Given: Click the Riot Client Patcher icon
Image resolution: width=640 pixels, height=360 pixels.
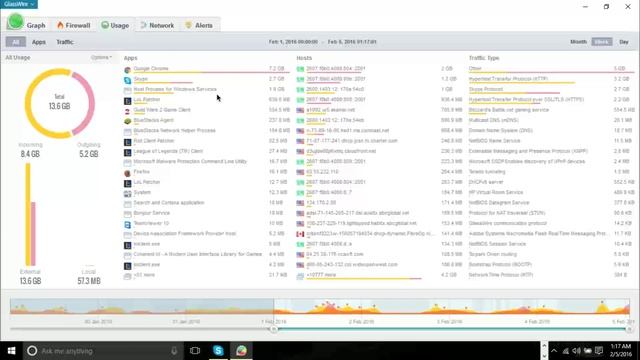Looking at the screenshot, I should [x=127, y=142].
